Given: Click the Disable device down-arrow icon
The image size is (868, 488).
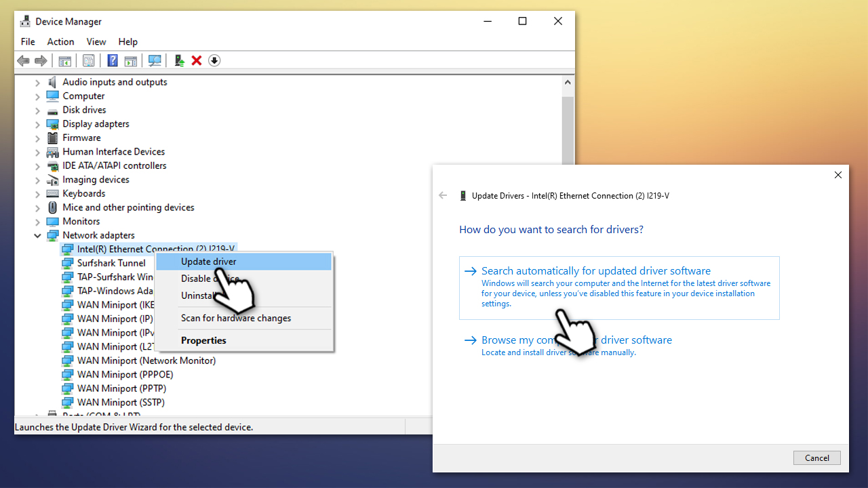Looking at the screenshot, I should click(214, 61).
